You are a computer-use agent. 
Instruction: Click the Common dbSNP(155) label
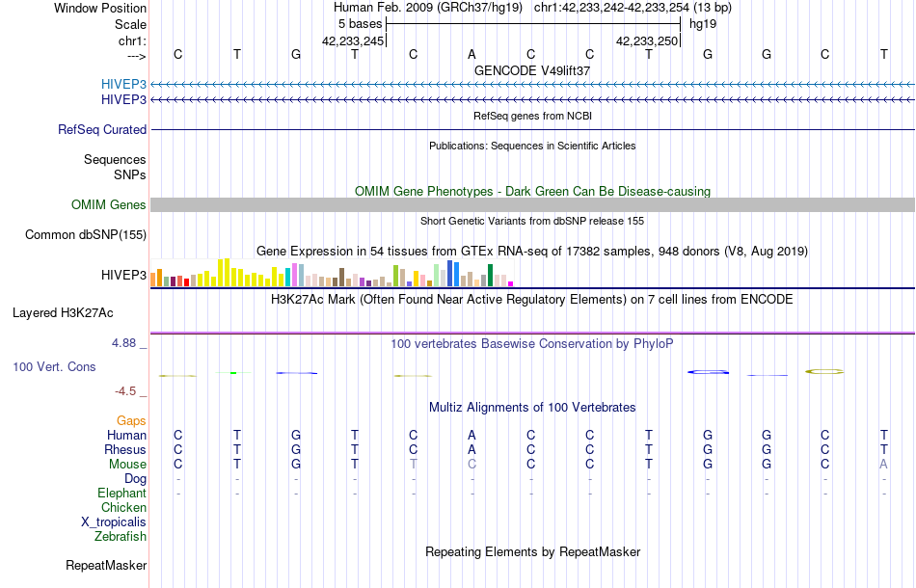point(86,235)
